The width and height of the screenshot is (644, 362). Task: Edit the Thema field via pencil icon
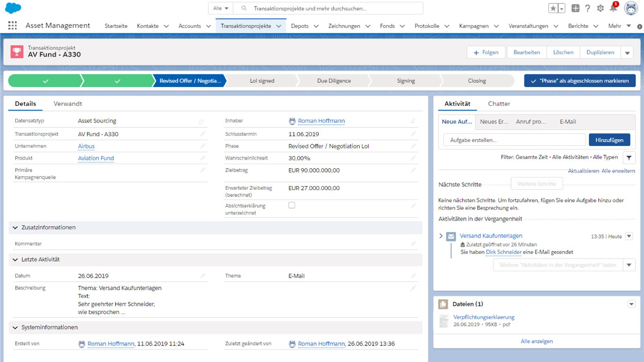tap(413, 276)
